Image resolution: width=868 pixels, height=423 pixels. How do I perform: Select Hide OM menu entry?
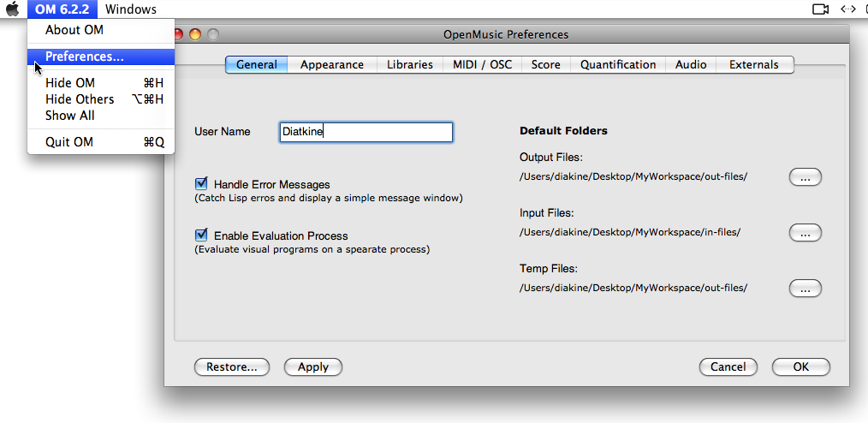(x=101, y=83)
